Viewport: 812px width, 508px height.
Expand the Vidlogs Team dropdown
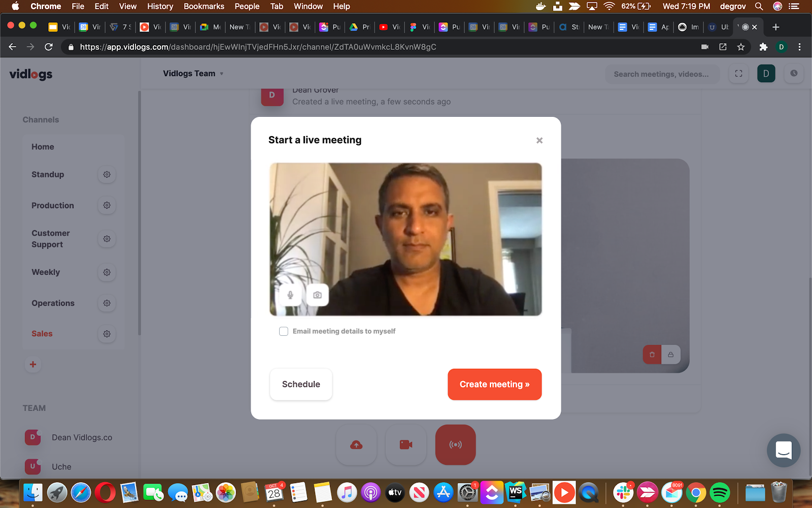tap(193, 74)
